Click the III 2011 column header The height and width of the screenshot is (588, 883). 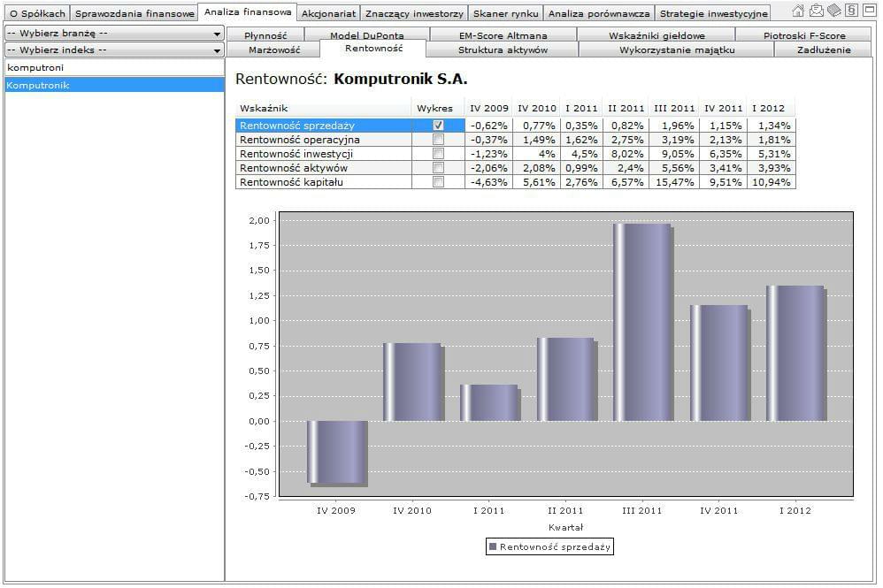[x=674, y=108]
